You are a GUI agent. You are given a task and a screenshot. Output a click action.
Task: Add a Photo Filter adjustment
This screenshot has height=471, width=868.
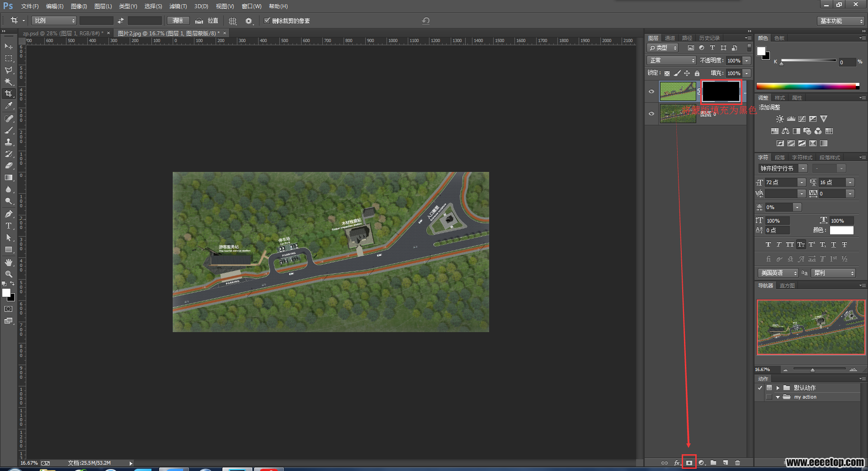pos(807,131)
